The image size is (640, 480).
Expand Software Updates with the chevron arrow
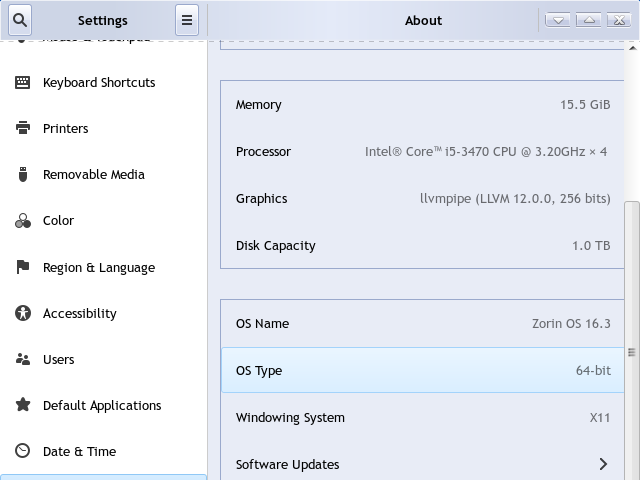pos(603,464)
